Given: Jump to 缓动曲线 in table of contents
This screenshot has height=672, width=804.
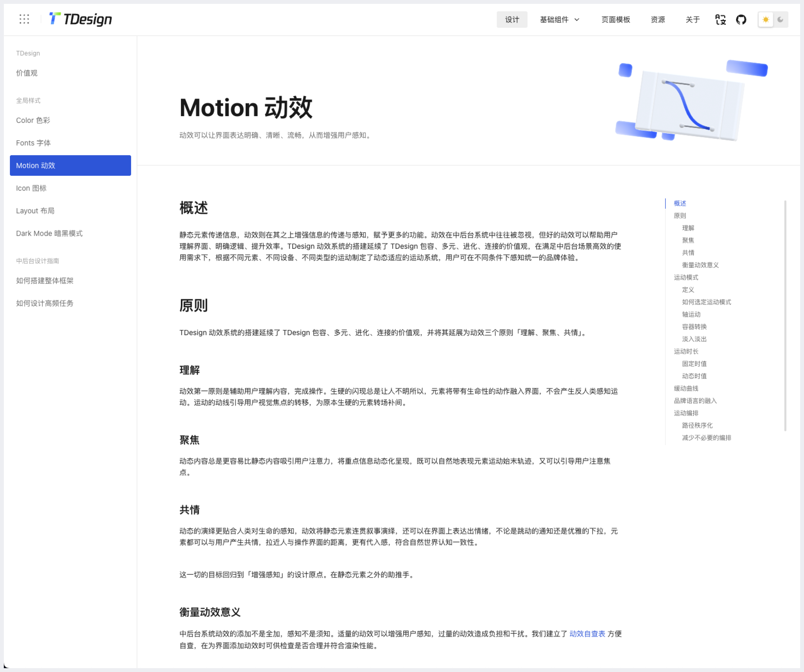Looking at the screenshot, I should pyautogui.click(x=686, y=388).
